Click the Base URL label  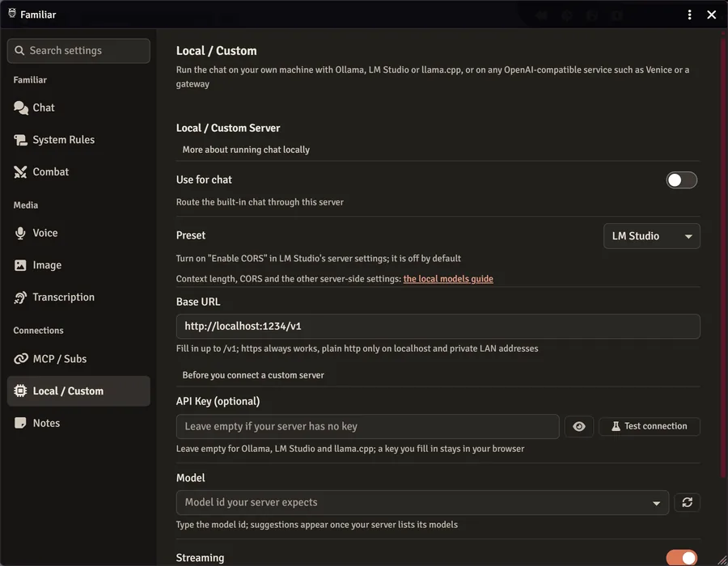198,302
